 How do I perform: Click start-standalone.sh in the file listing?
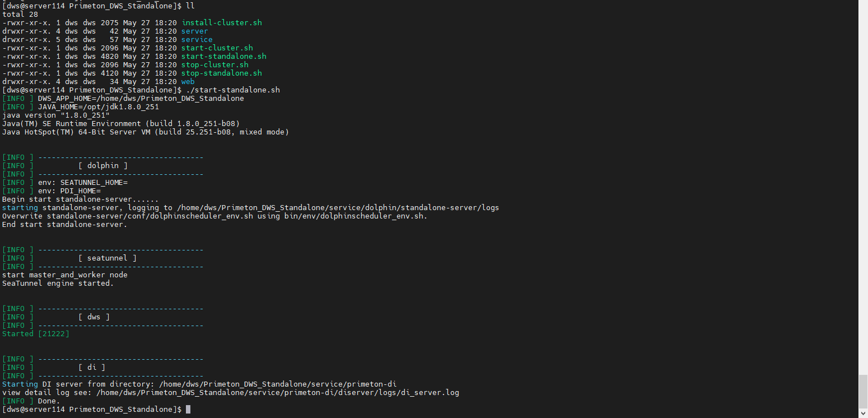click(x=223, y=57)
